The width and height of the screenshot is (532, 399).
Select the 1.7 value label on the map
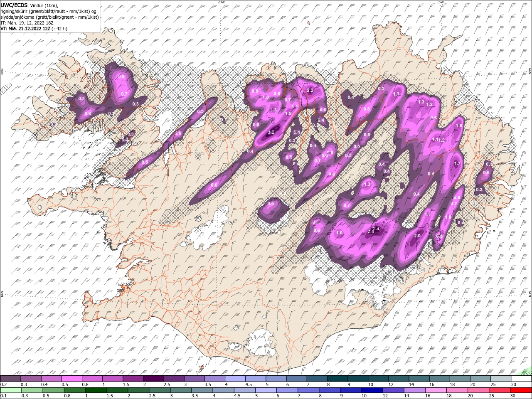click(458, 163)
